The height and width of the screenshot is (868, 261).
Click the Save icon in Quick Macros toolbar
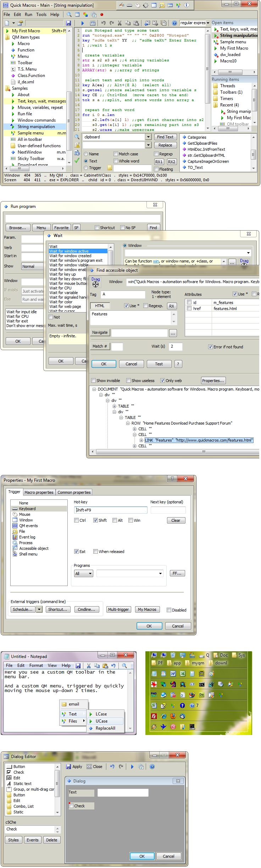click(x=68, y=23)
